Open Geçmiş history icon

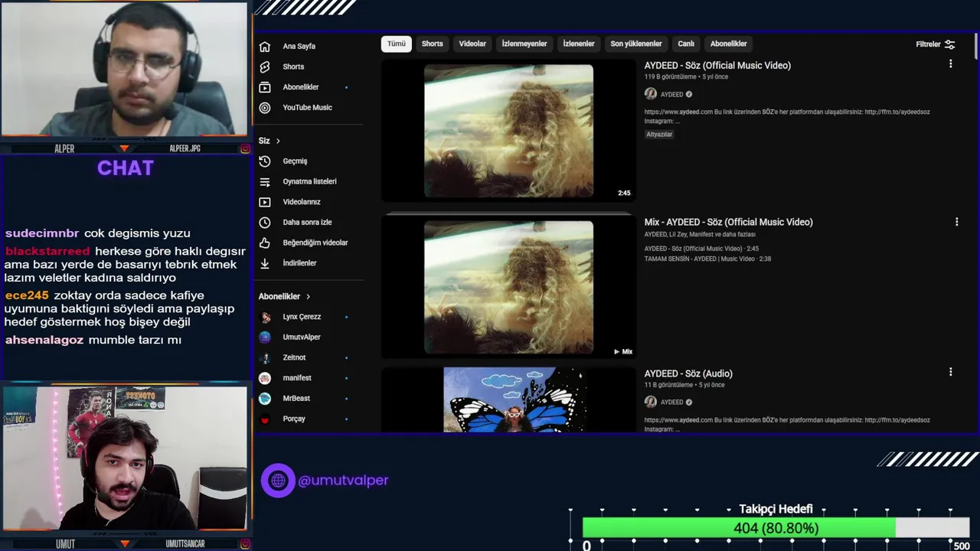coord(265,161)
